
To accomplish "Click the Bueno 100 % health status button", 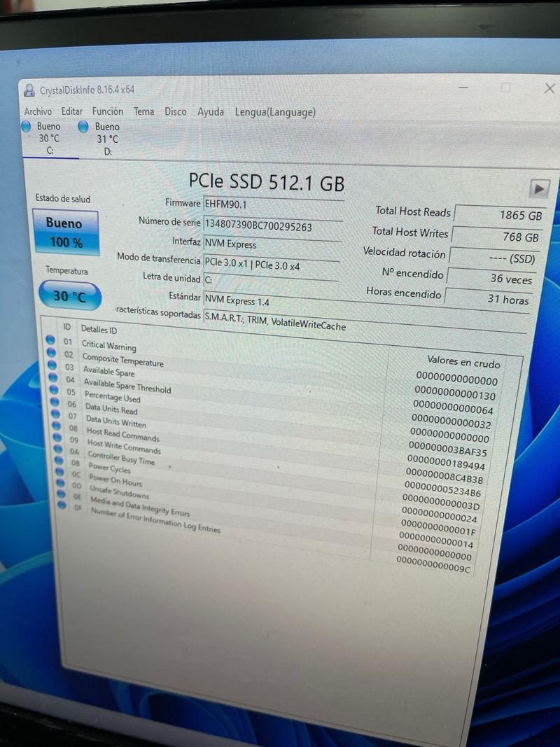I will [65, 232].
